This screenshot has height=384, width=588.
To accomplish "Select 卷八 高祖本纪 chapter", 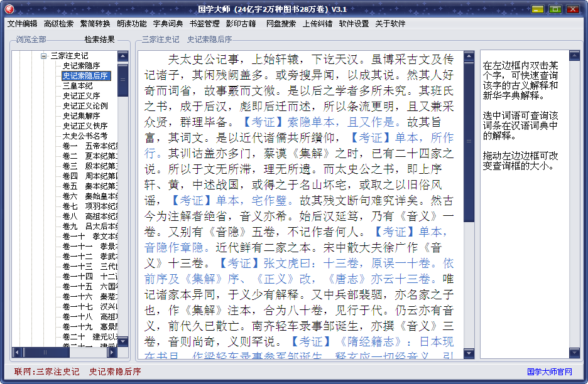I will pos(90,216).
